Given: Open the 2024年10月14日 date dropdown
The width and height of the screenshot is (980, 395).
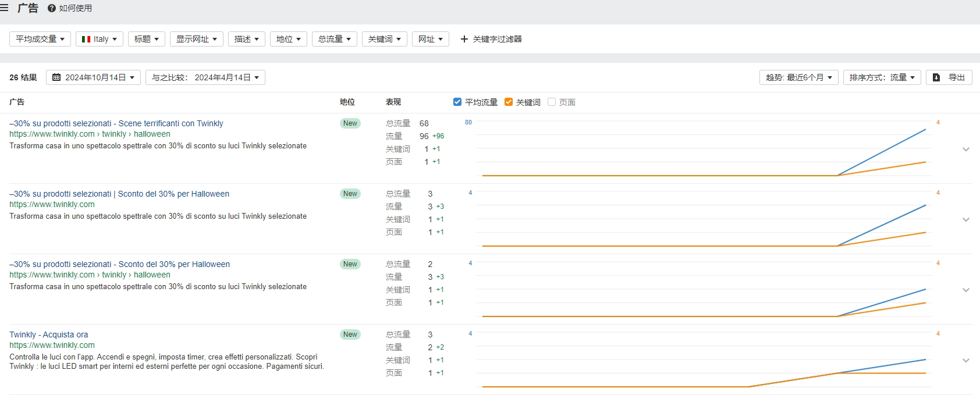Looking at the screenshot, I should [93, 77].
